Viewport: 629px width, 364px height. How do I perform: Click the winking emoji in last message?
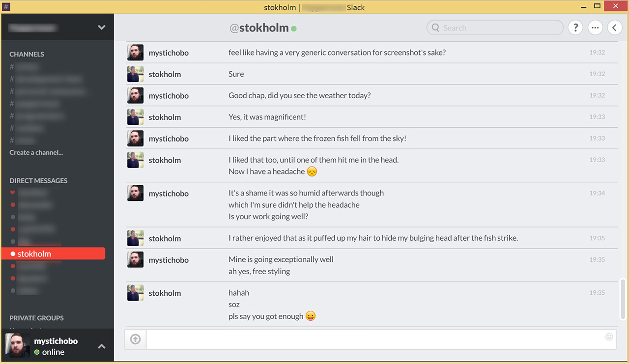pos(311,316)
